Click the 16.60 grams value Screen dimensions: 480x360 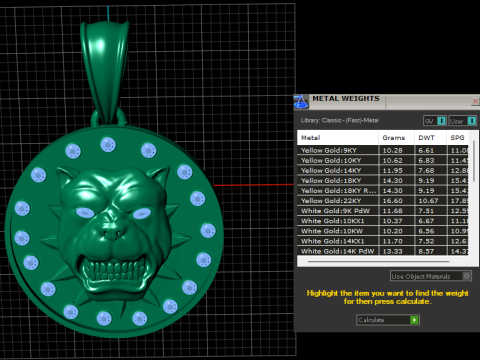[393, 201]
